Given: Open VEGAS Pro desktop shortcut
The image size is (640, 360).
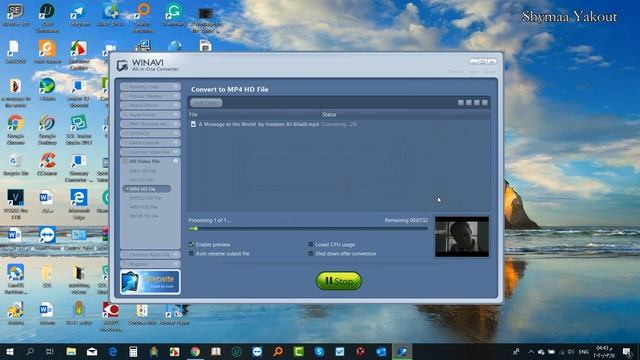Looking at the screenshot, I should (16, 204).
